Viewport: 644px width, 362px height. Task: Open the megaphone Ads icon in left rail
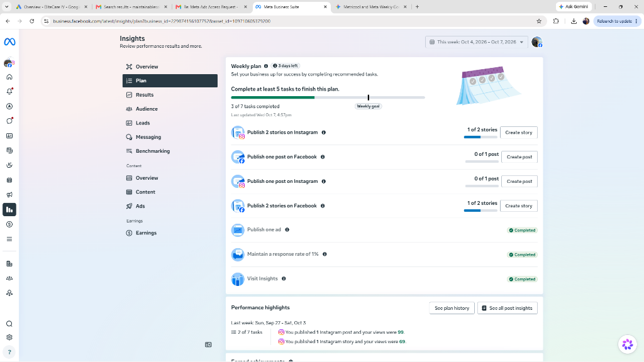click(x=9, y=195)
